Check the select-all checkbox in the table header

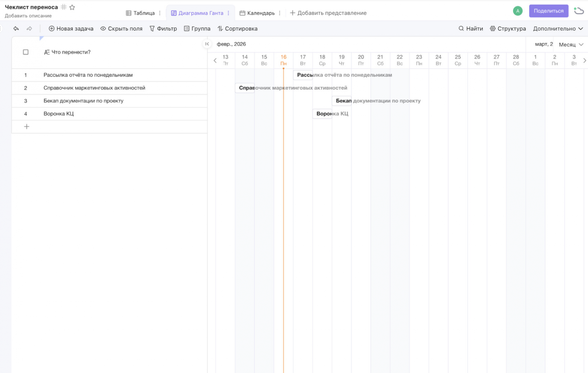(26, 52)
